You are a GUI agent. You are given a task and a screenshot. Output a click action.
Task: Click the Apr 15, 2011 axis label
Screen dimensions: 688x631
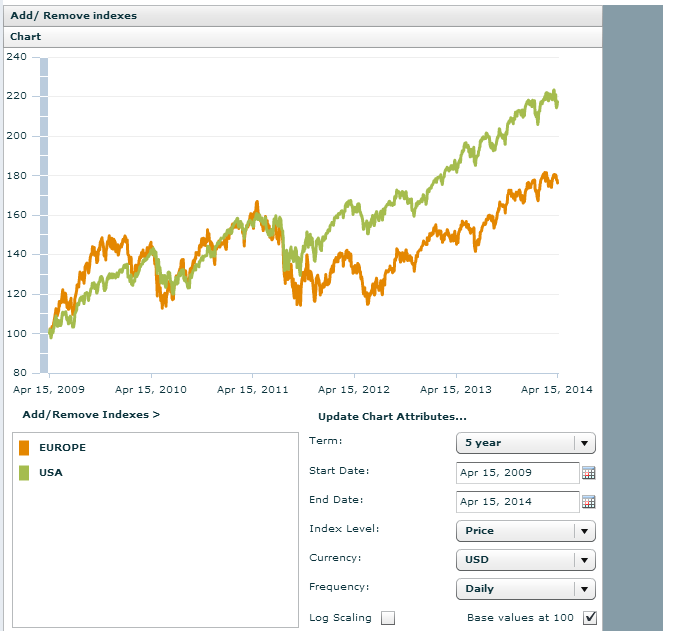(x=253, y=390)
